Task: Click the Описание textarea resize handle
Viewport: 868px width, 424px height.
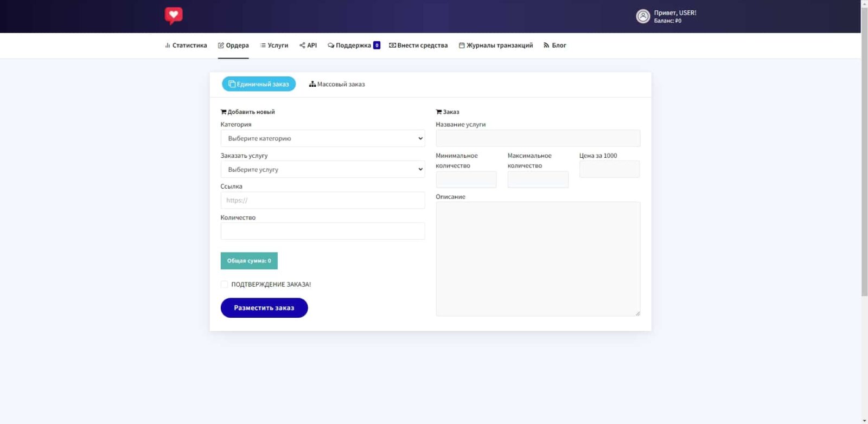Action: [x=637, y=313]
